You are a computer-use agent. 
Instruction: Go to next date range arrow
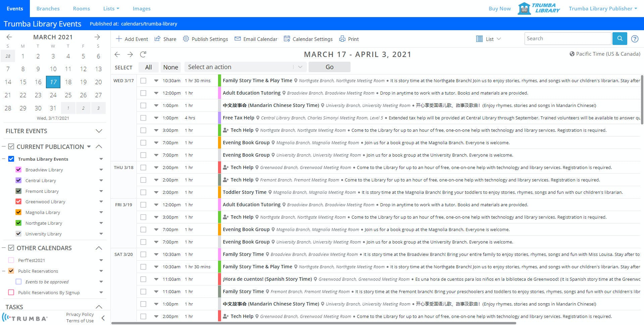[x=130, y=54]
